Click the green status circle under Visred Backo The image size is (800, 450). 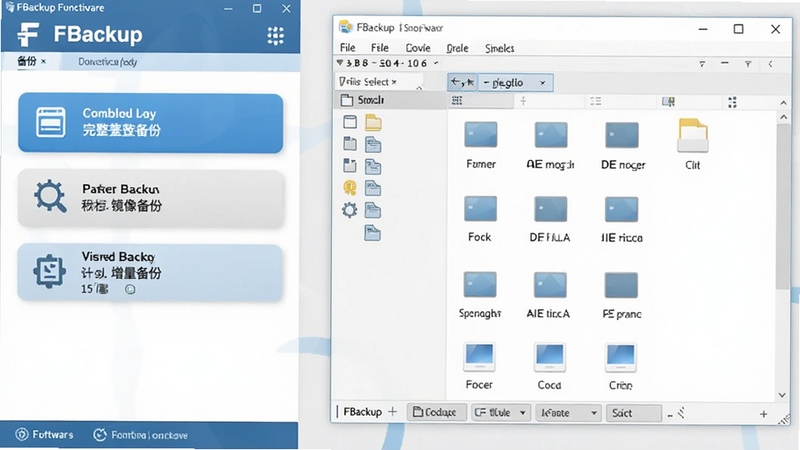pos(130,289)
